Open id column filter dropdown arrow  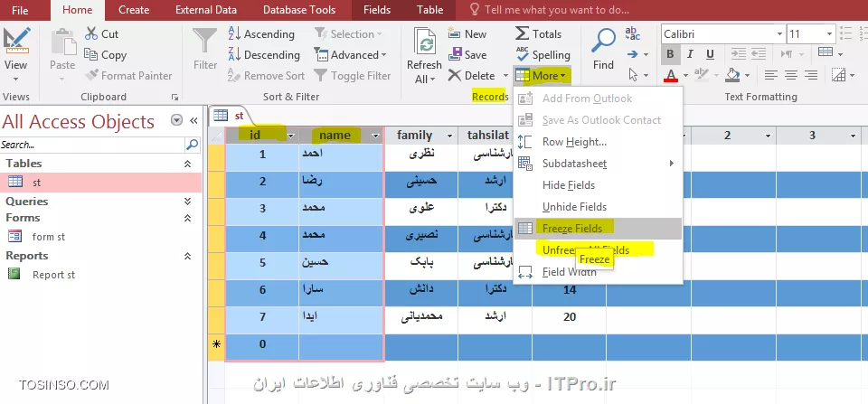coord(291,136)
